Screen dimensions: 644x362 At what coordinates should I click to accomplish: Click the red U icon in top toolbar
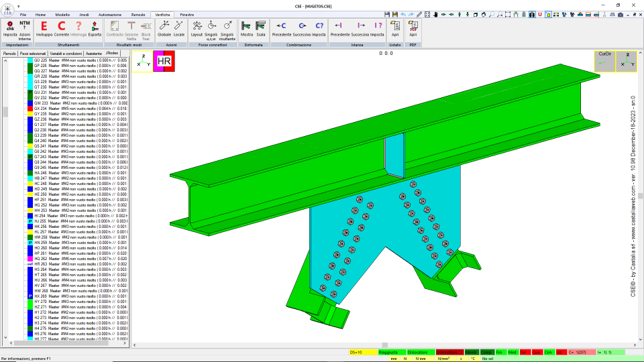point(540,14)
